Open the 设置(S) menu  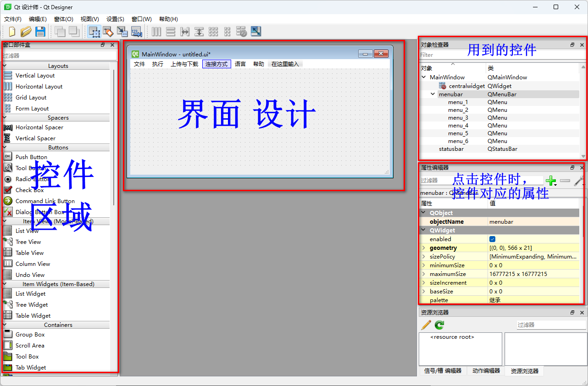(114, 19)
